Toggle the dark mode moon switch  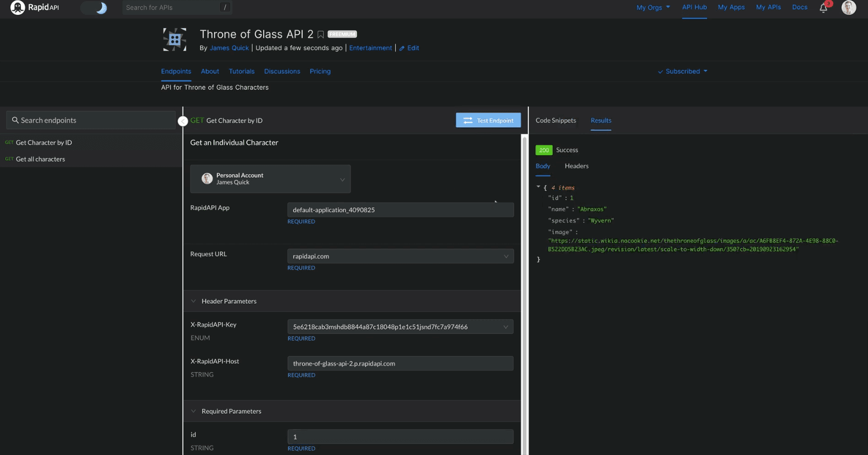(94, 8)
